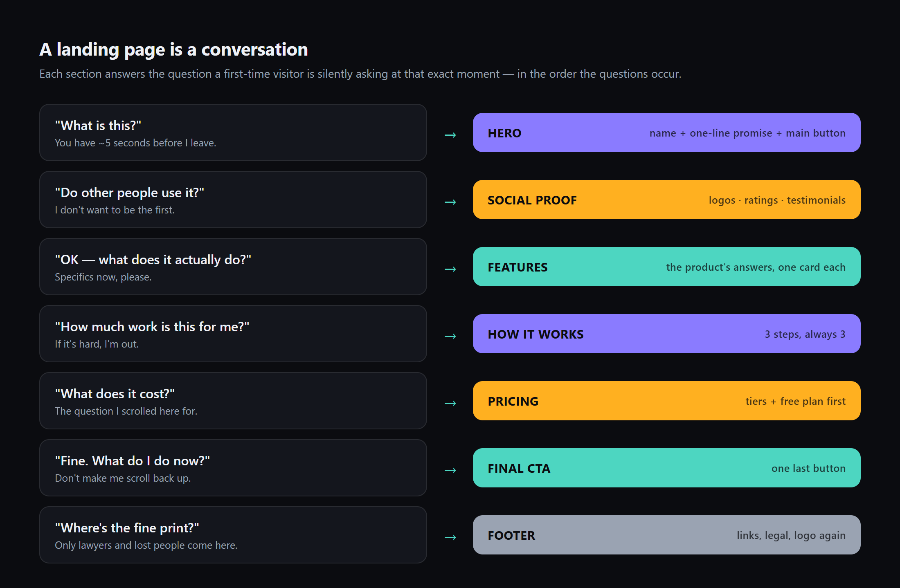
Task: Click the arrow leading to PRICING
Action: click(450, 403)
